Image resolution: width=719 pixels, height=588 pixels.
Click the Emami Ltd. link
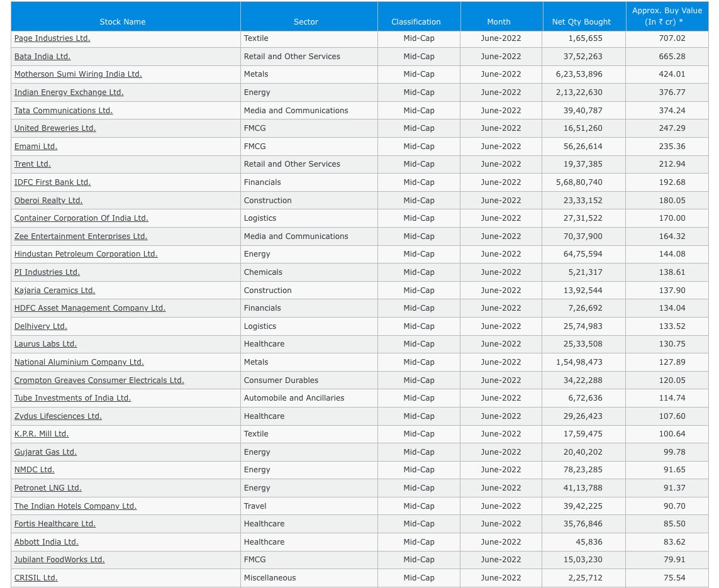click(x=36, y=147)
